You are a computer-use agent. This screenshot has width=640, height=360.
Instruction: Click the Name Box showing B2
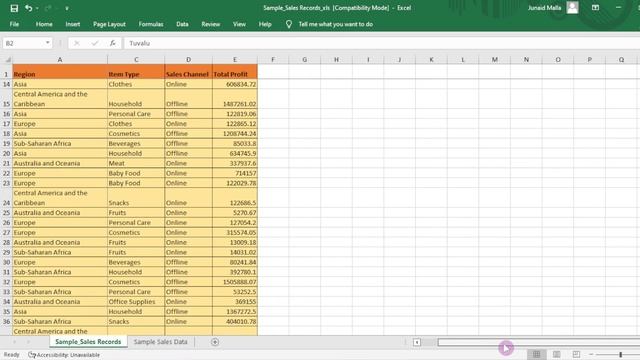(x=23, y=43)
